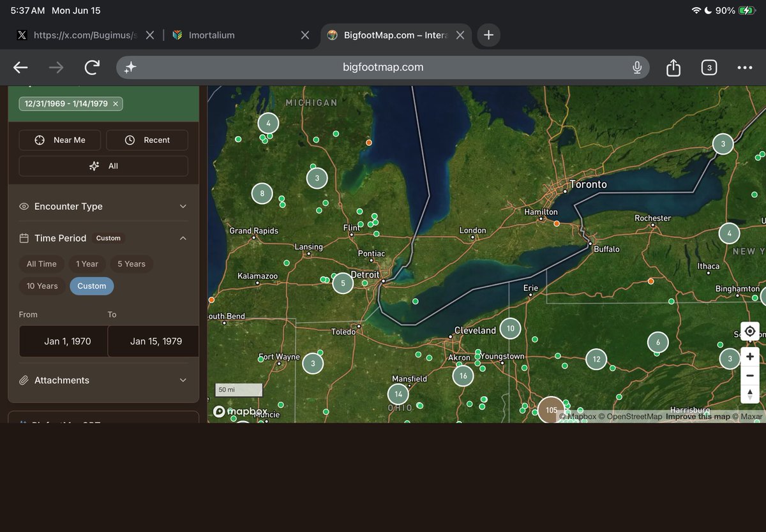The image size is (766, 532).
Task: Click the Improve this map link
Action: 697,417
